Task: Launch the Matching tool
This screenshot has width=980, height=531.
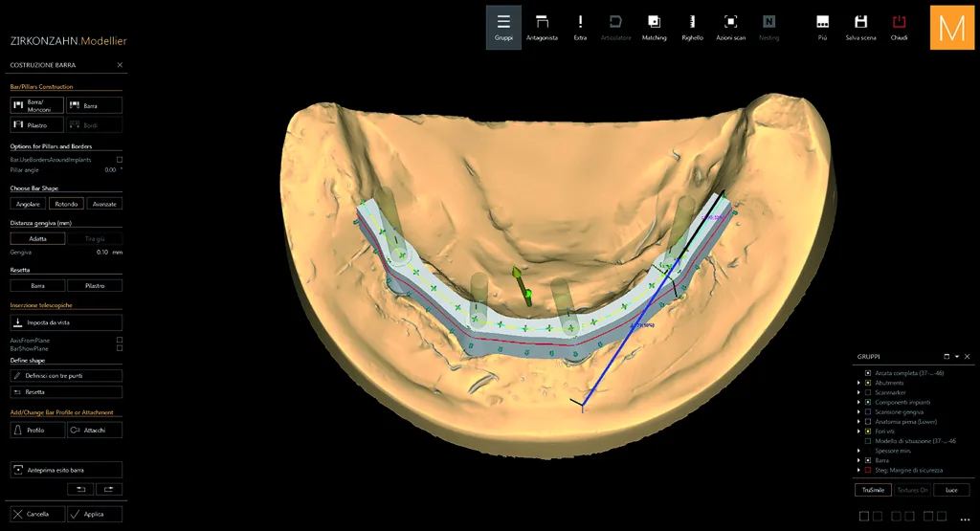Action: (x=654, y=28)
